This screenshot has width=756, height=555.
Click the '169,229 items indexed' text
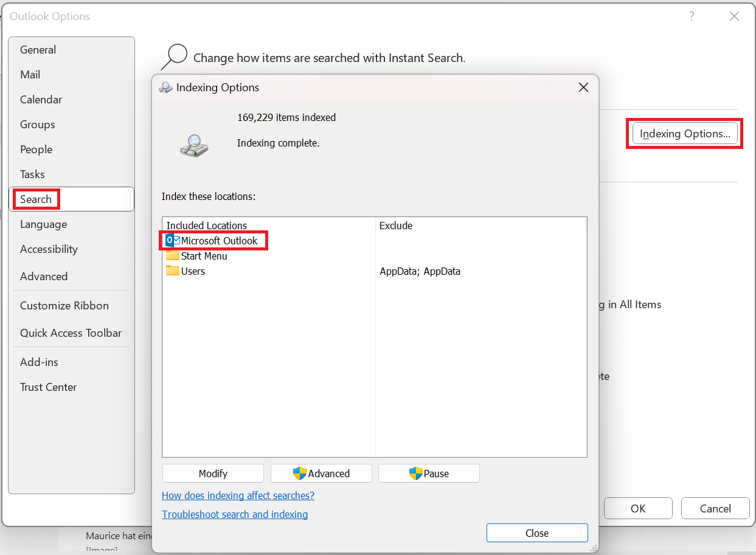[286, 117]
